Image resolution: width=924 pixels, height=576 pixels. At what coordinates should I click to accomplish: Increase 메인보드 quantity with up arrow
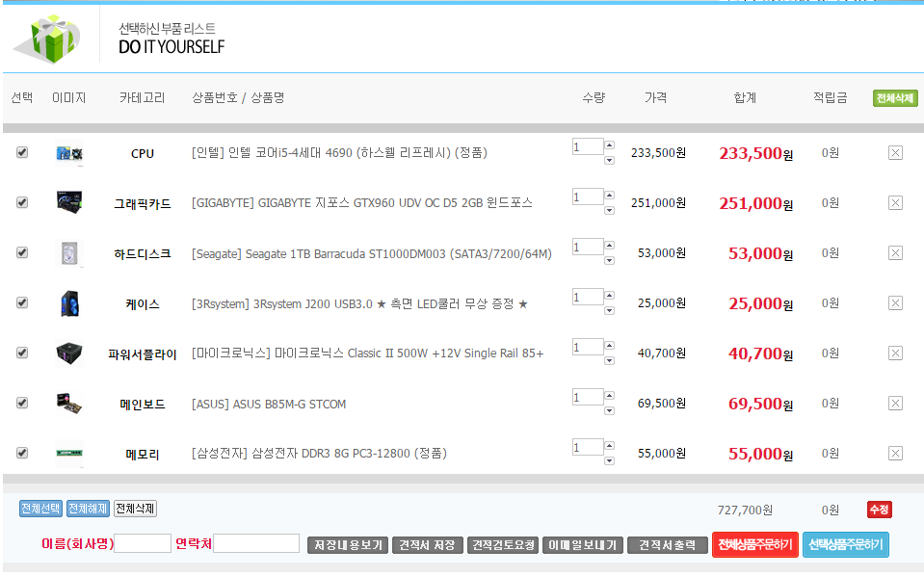click(609, 395)
